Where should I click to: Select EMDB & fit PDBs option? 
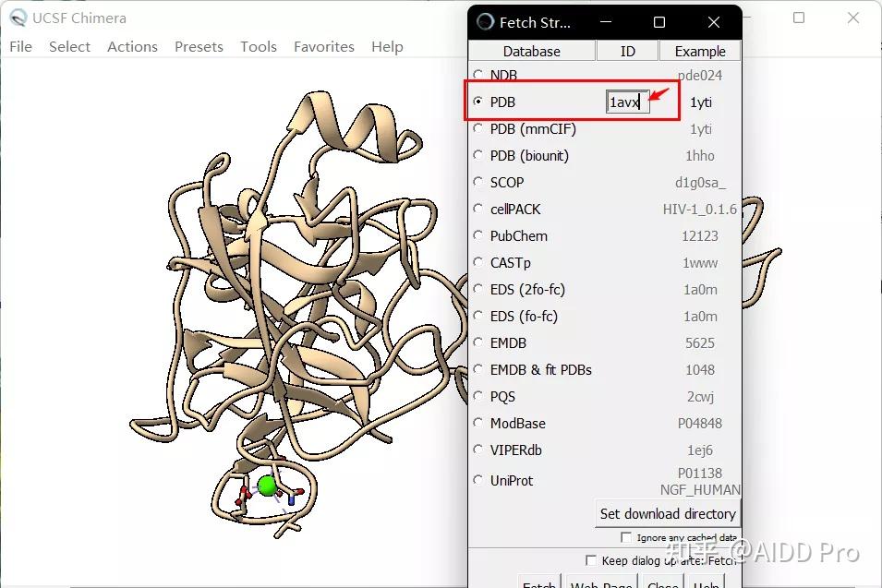477,369
